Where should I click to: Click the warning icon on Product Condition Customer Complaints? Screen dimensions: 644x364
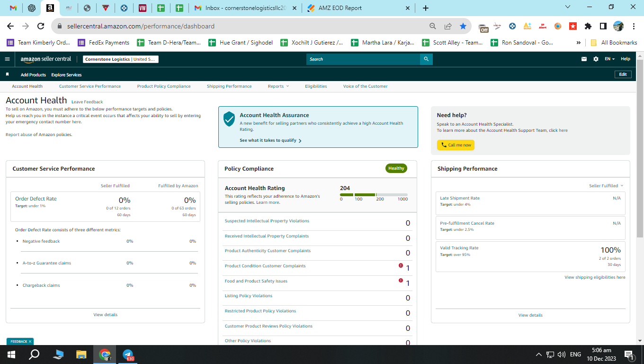pyautogui.click(x=401, y=266)
